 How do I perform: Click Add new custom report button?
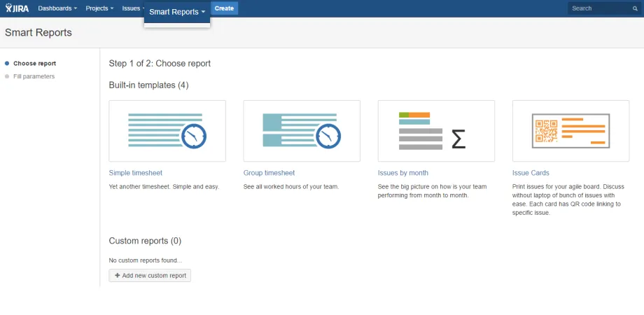[x=150, y=276]
